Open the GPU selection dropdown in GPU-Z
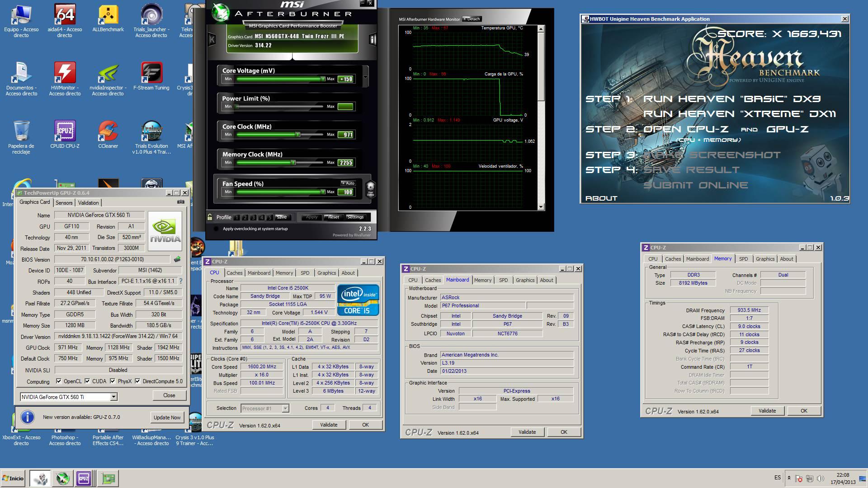868x488 pixels. (x=114, y=397)
